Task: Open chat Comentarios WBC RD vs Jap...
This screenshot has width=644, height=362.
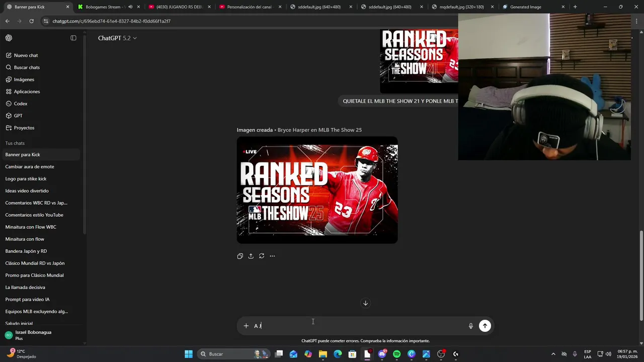Action: 41,203
